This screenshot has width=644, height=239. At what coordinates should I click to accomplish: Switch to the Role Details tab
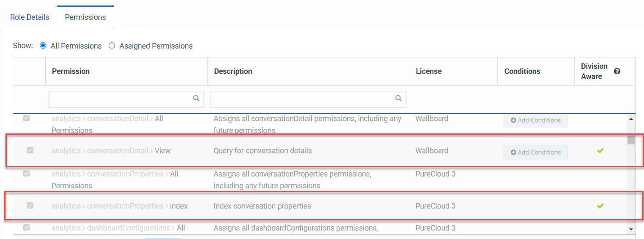click(x=30, y=17)
